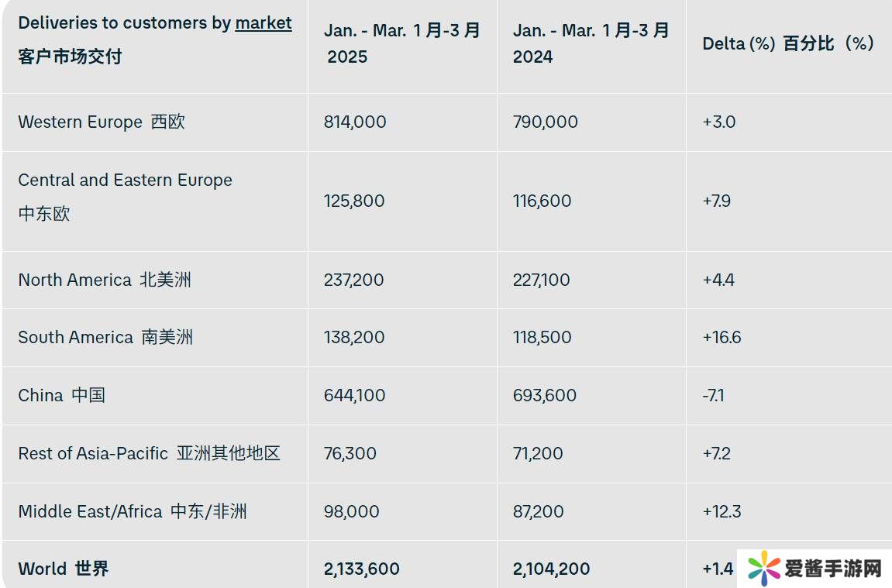Click the 693,600 China 2024 cell
Screen dimensions: 892x588
(545, 395)
